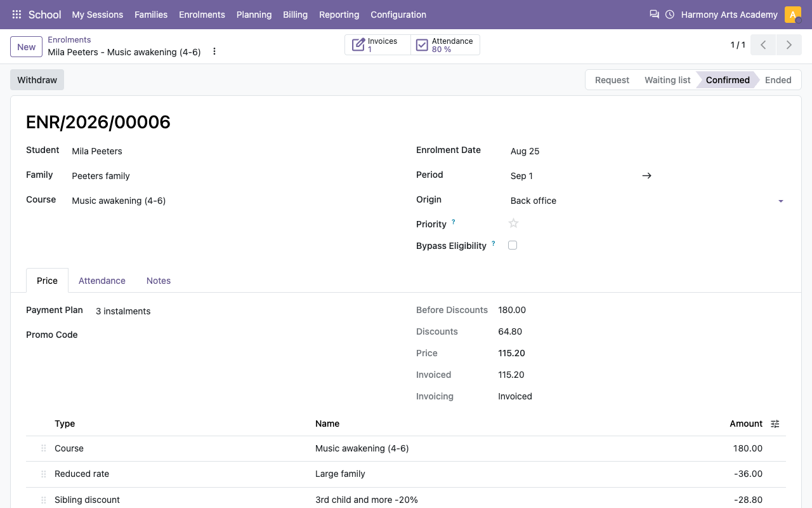Open the Invoices stat button

(x=378, y=45)
